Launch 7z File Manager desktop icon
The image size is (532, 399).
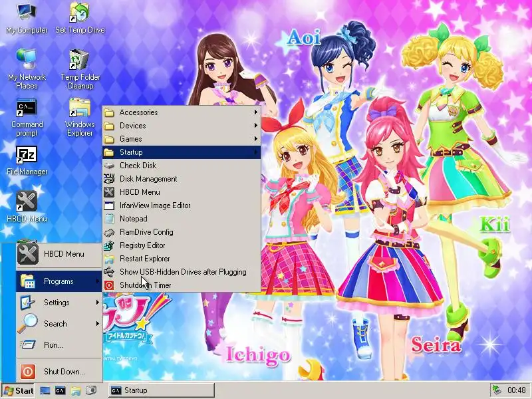click(27, 161)
